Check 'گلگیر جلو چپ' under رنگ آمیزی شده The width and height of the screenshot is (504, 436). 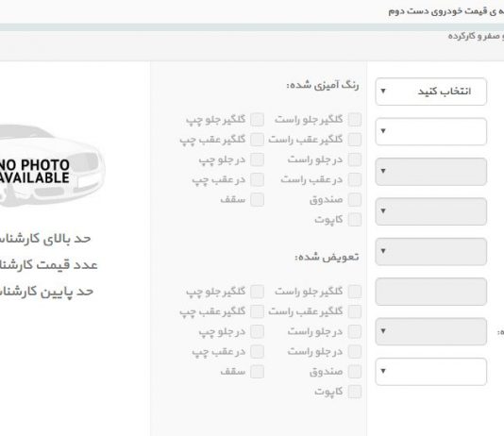coord(258,120)
